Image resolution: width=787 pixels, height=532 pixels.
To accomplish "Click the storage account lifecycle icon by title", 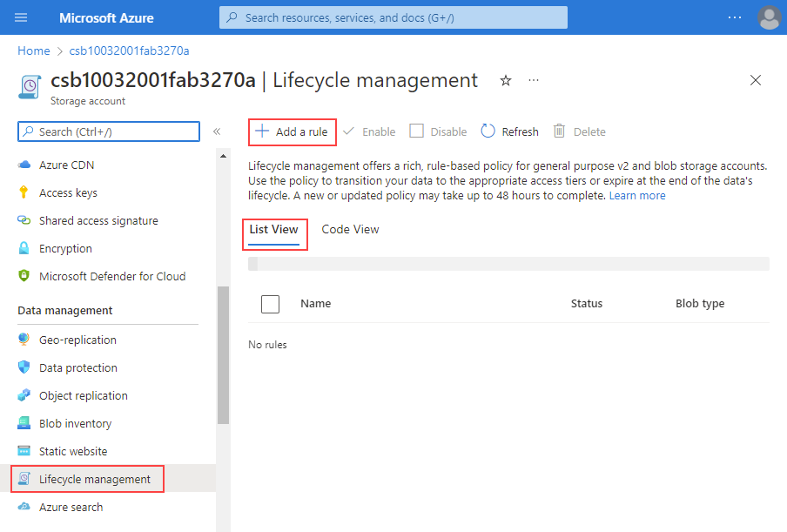I will [30, 87].
